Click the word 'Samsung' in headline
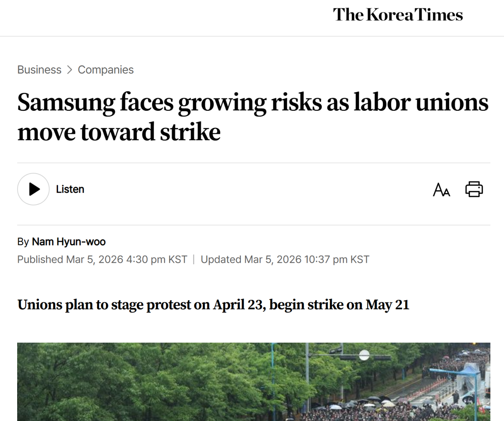 [x=66, y=102]
